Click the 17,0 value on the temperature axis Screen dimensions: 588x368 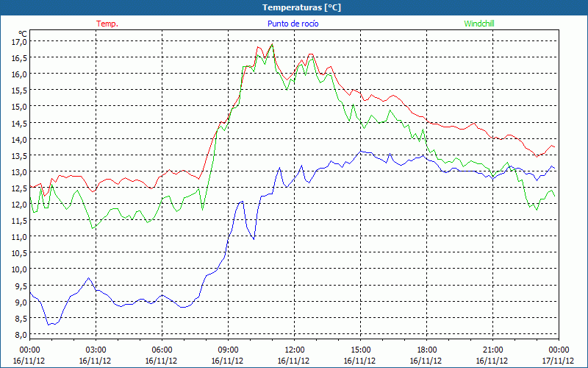(19, 42)
